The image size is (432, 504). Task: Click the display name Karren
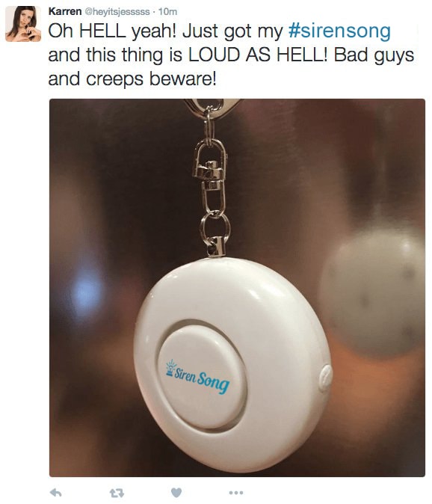click(x=65, y=11)
